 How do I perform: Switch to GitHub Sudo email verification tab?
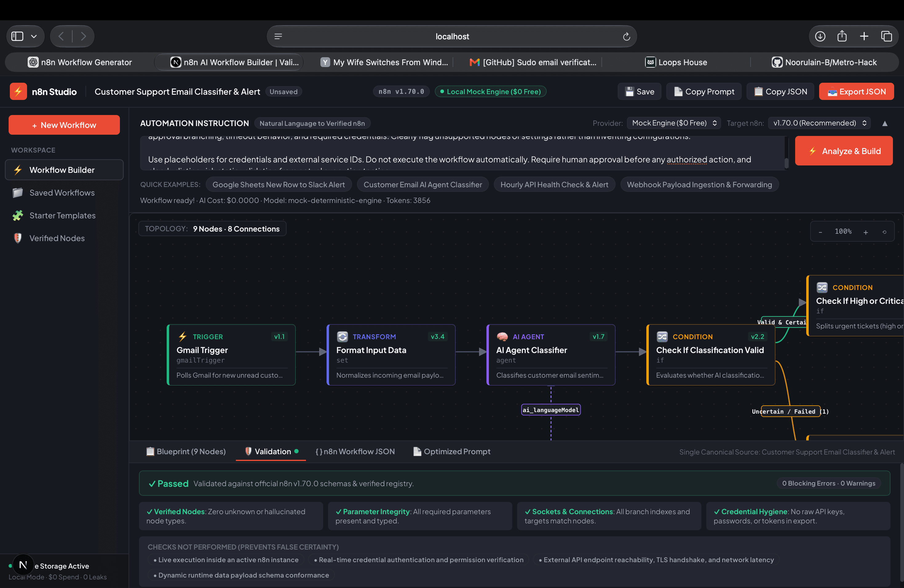coord(533,62)
